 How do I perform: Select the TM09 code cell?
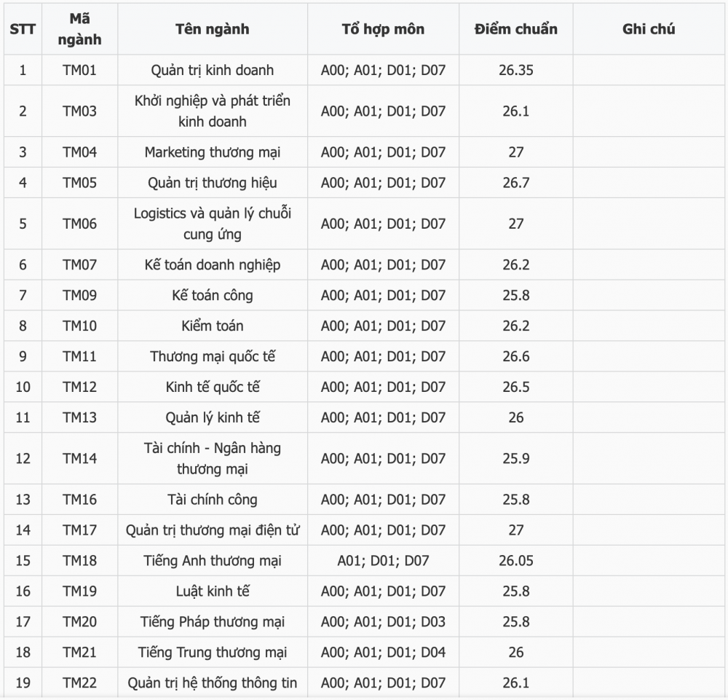(79, 296)
